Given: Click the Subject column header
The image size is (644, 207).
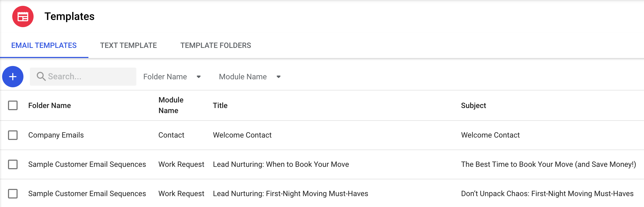Looking at the screenshot, I should click(473, 106).
